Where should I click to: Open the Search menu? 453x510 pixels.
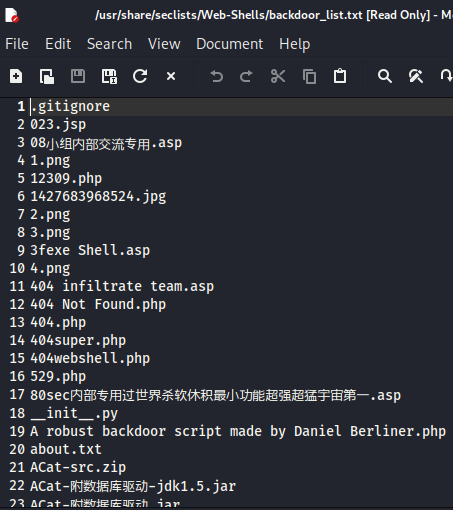coord(109,44)
